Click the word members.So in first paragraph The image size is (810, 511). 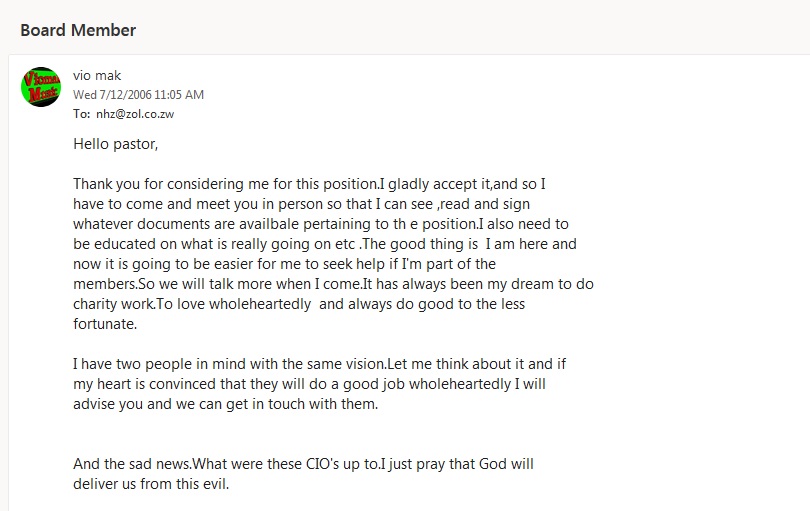(x=114, y=284)
